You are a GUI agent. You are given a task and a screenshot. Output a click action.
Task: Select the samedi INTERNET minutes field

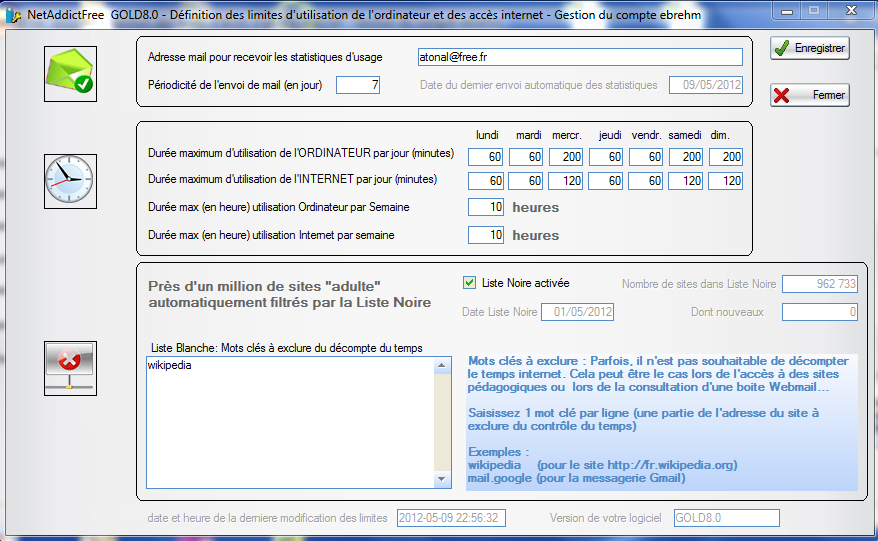(686, 181)
